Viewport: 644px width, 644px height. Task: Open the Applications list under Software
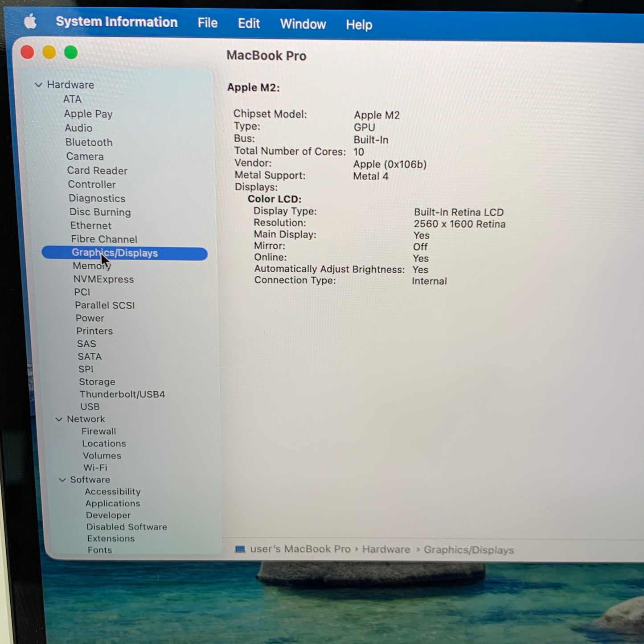click(112, 503)
